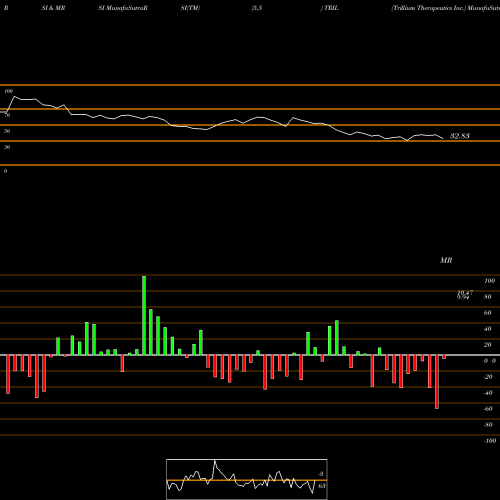This screenshot has width=500, height=500.
Task: Click the longest red bar near -60
Action: (437, 382)
